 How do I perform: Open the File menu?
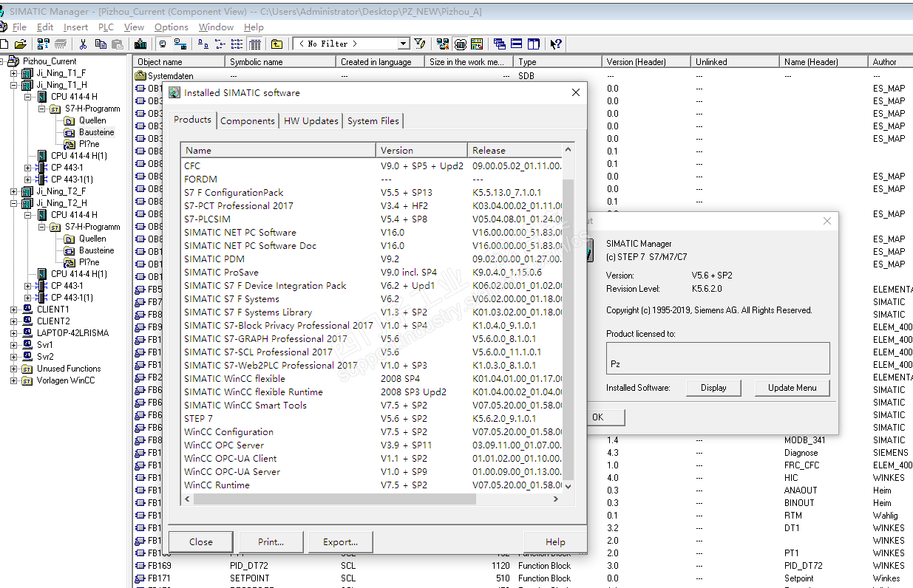pos(19,27)
